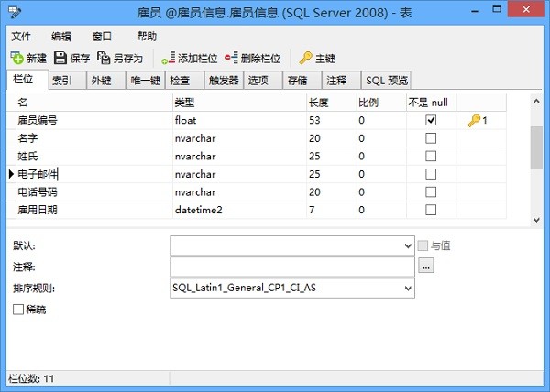Click the field list scrollbar thumb
550x392 pixels.
click(x=536, y=147)
